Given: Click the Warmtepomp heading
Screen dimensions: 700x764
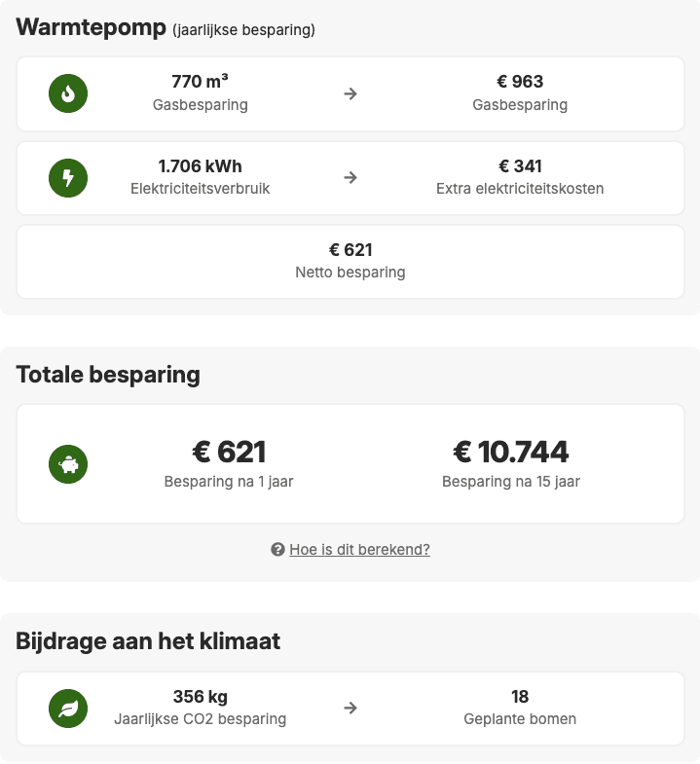Looking at the screenshot, I should [x=92, y=27].
